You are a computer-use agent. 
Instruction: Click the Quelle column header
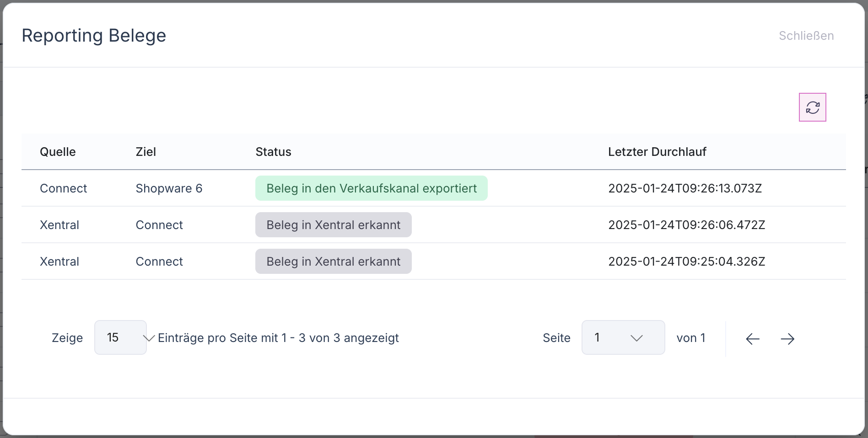tap(58, 152)
